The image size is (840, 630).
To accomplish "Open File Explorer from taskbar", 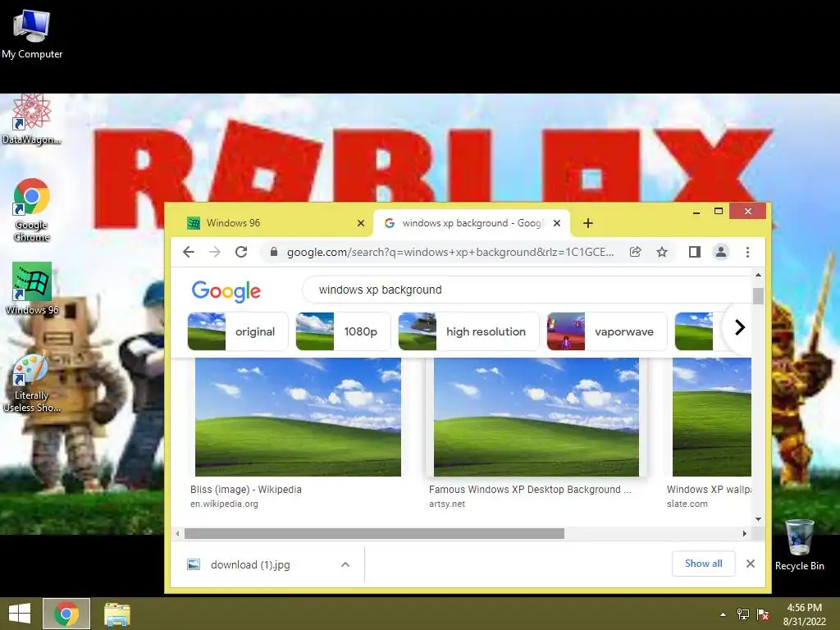I will pos(117,614).
